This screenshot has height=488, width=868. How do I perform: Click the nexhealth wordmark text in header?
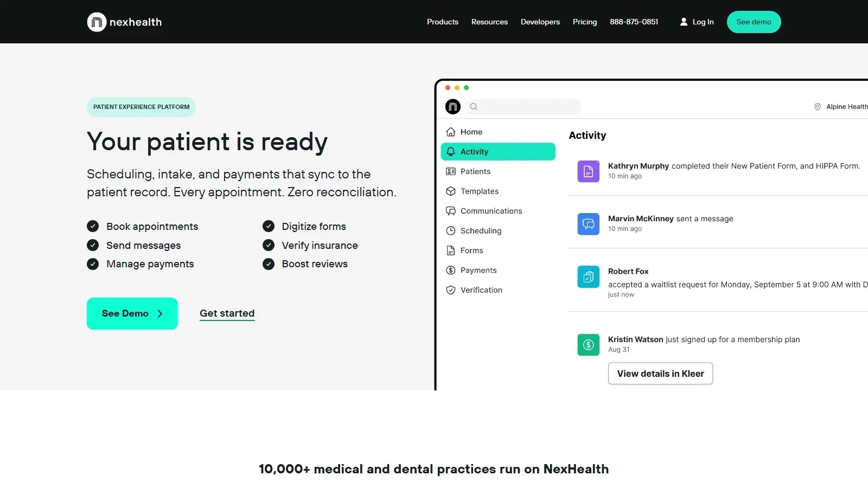click(x=136, y=22)
